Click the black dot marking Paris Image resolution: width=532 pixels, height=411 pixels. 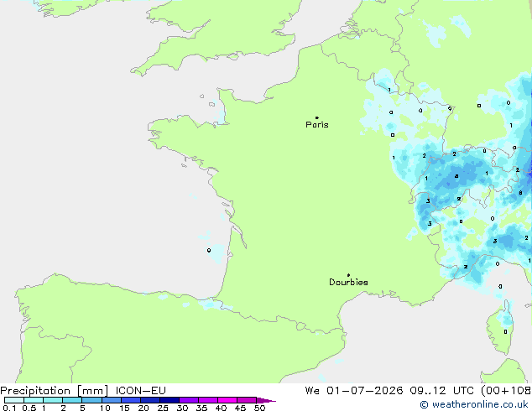(317, 117)
